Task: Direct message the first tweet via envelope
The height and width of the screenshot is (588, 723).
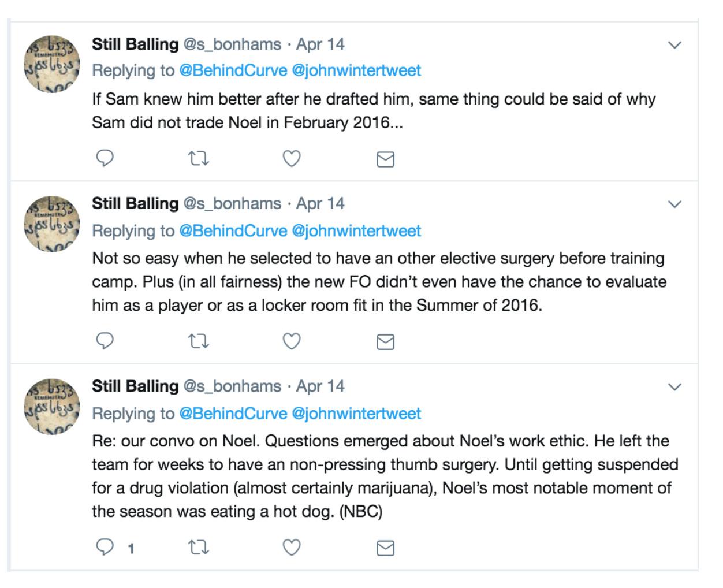Action: (385, 159)
